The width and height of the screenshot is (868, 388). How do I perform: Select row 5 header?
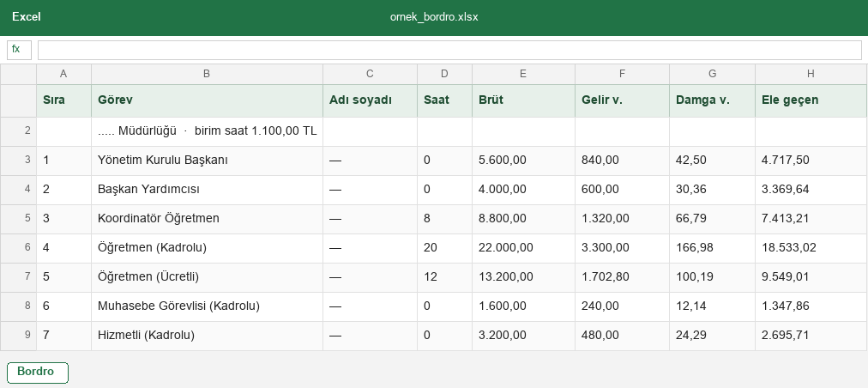point(18,219)
